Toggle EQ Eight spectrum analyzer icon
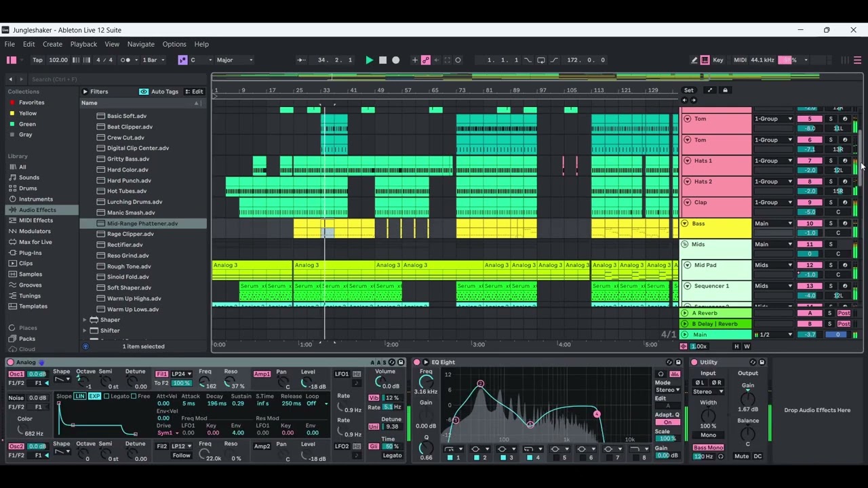This screenshot has height=488, width=868. (675, 374)
